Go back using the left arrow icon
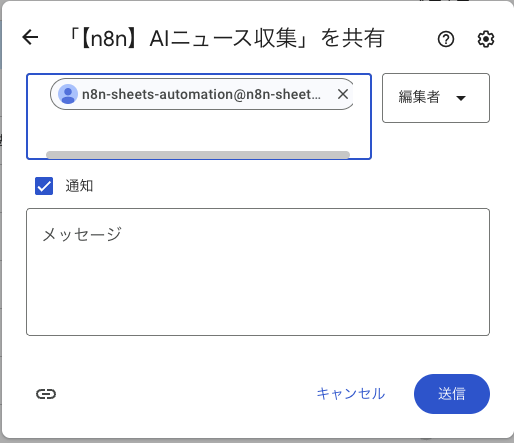 (x=30, y=37)
